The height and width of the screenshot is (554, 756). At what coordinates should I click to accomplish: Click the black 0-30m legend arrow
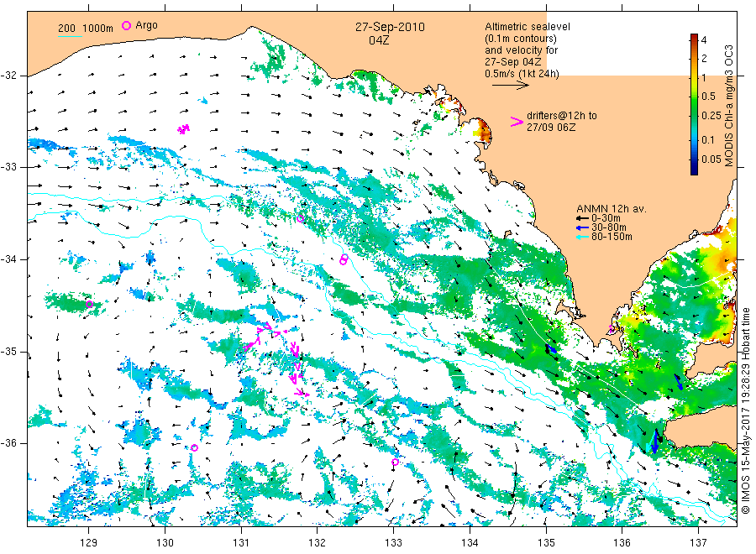[583, 218]
